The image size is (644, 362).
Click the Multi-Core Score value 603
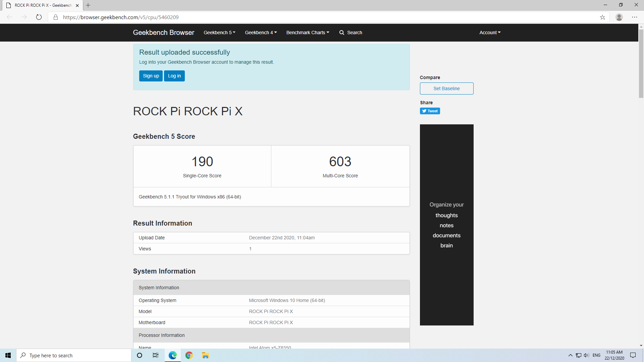[340, 162]
